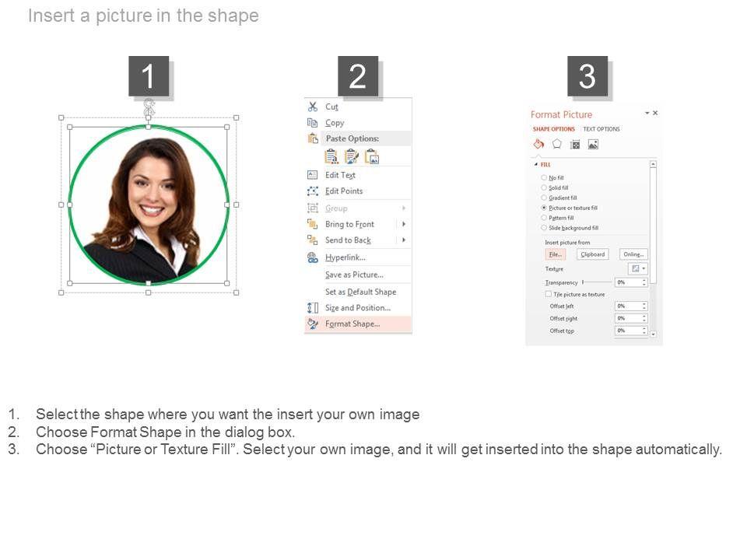
Task: Expand the Group submenu arrow
Action: coord(404,208)
